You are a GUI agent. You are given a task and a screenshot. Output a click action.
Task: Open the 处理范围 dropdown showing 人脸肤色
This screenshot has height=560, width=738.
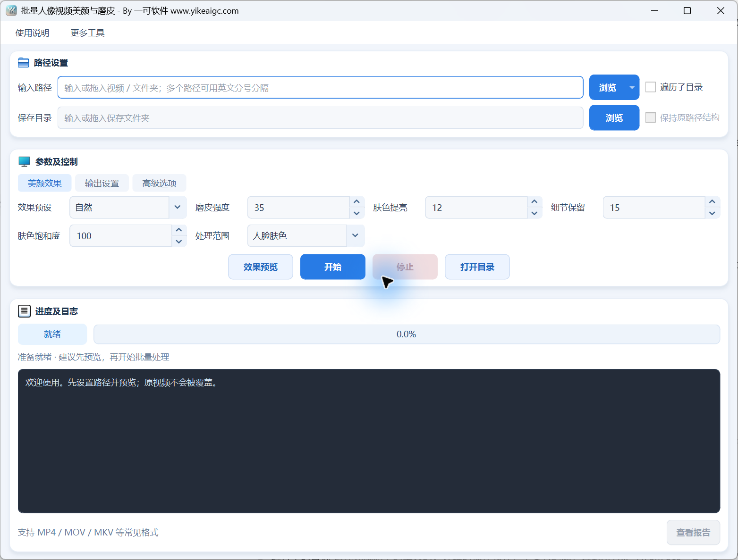click(x=306, y=236)
